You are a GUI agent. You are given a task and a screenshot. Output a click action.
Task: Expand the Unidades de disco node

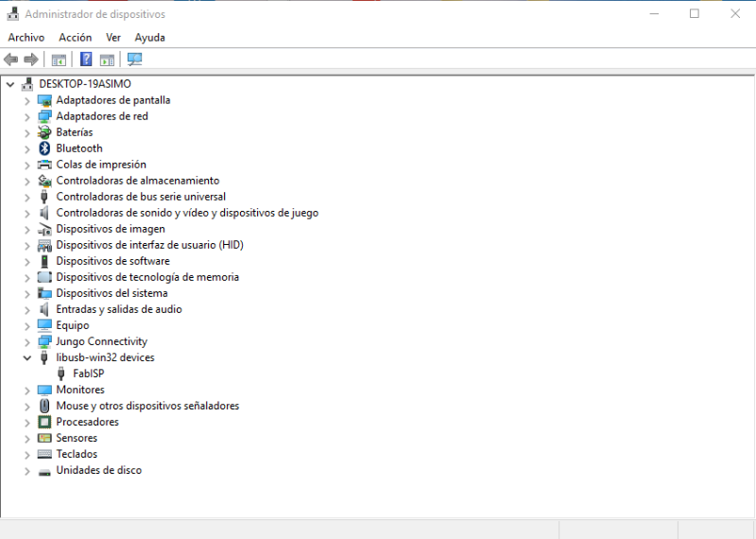click(27, 471)
